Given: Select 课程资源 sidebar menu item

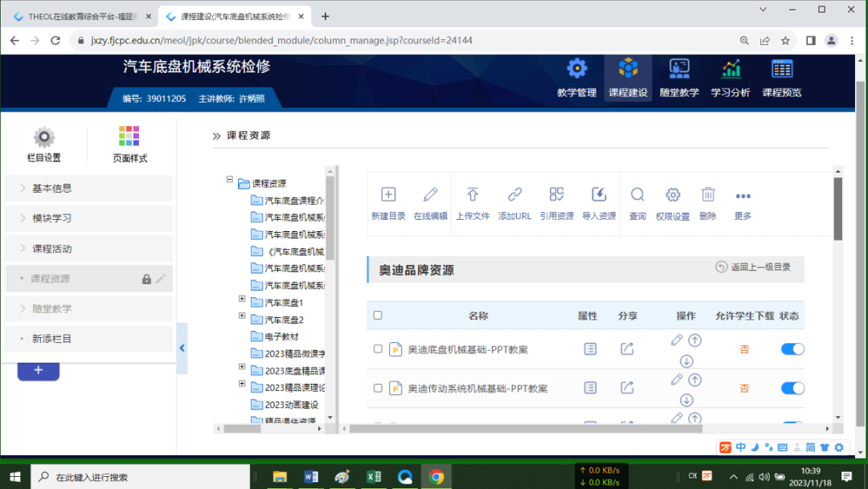Looking at the screenshot, I should (x=88, y=279).
